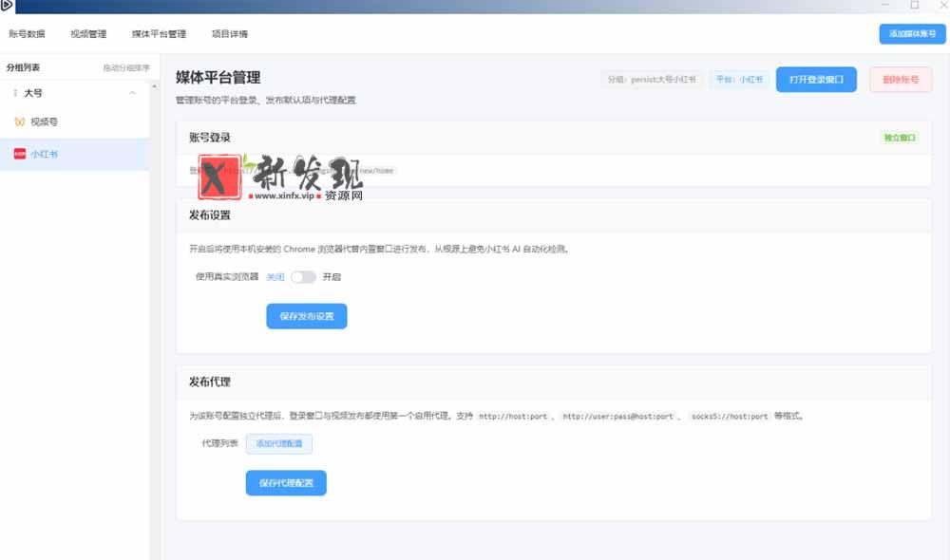Toggle the 使用真实浏览器 switch
The image size is (950, 560).
303,276
